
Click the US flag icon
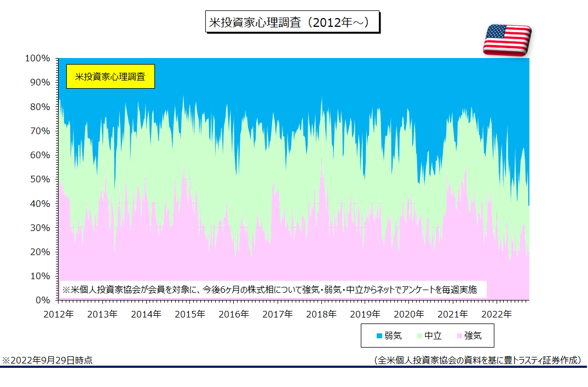coord(507,40)
